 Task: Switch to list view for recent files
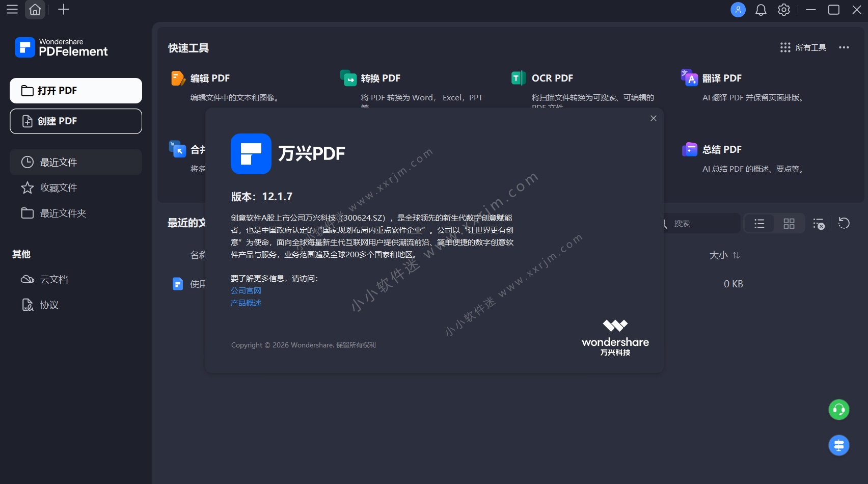point(759,223)
